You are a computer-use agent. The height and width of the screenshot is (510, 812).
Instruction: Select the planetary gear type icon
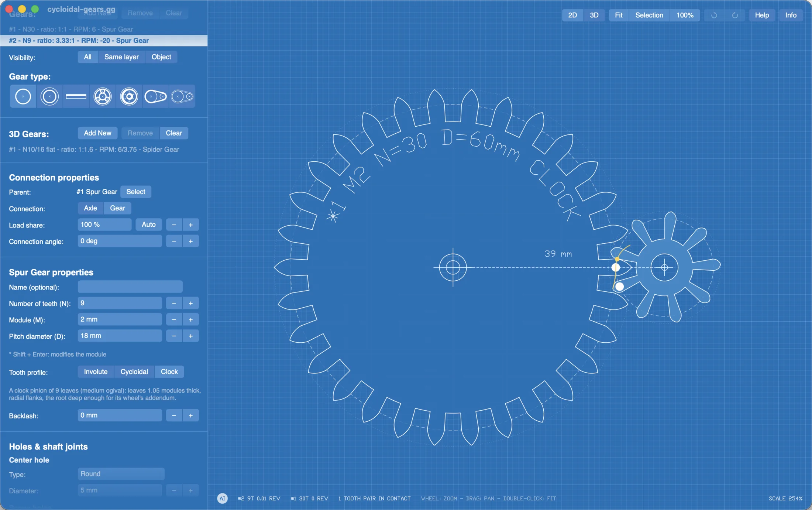103,96
